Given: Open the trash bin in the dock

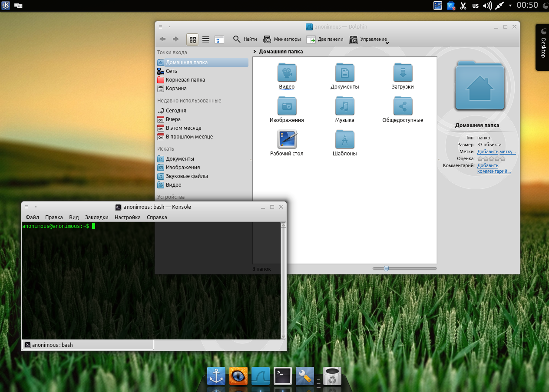Looking at the screenshot, I should (332, 376).
